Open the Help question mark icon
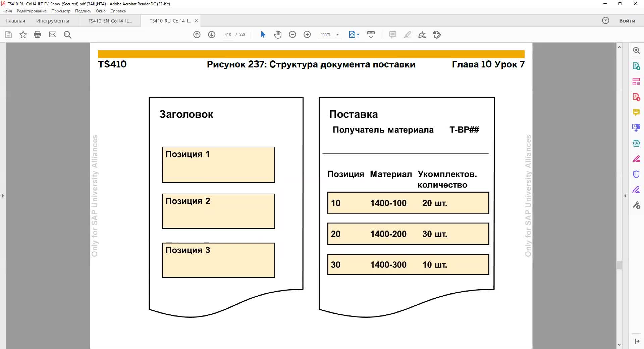Viewport: 644px width, 349px height. 605,20
